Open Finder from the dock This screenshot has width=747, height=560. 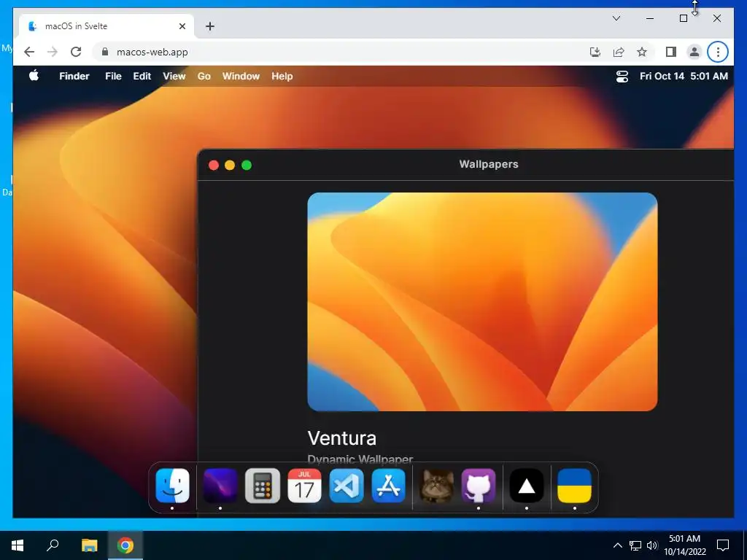tap(172, 486)
